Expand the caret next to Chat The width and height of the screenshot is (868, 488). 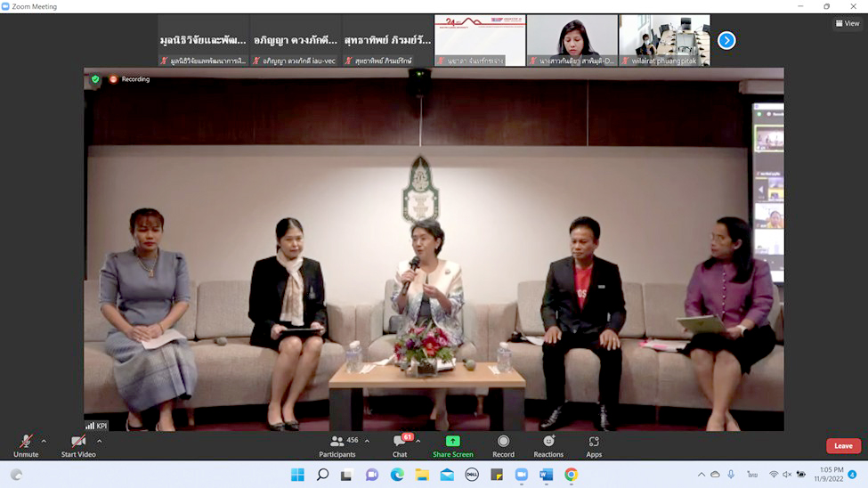click(x=418, y=441)
